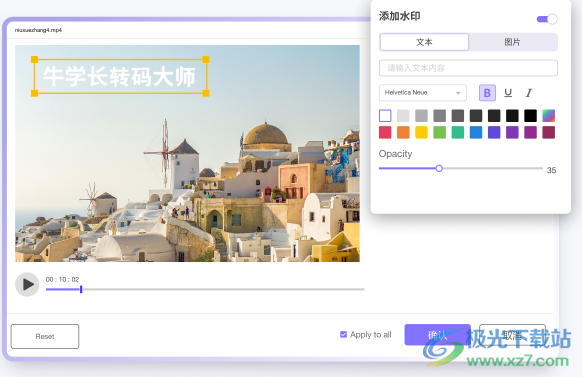Pick the orange color swatch
Screen dimensions: 582x377
tap(403, 132)
